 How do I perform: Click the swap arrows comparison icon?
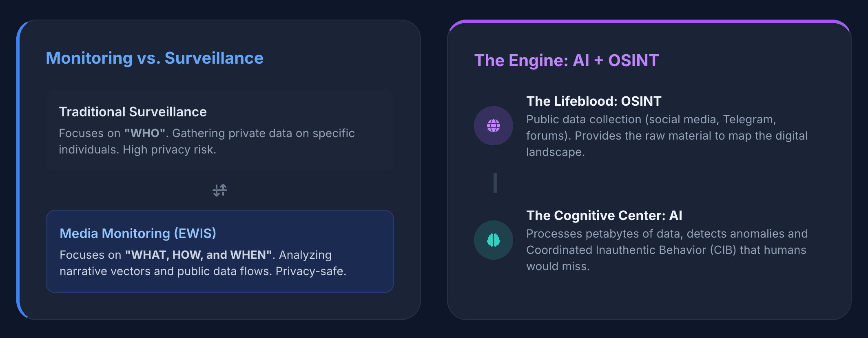pyautogui.click(x=220, y=190)
